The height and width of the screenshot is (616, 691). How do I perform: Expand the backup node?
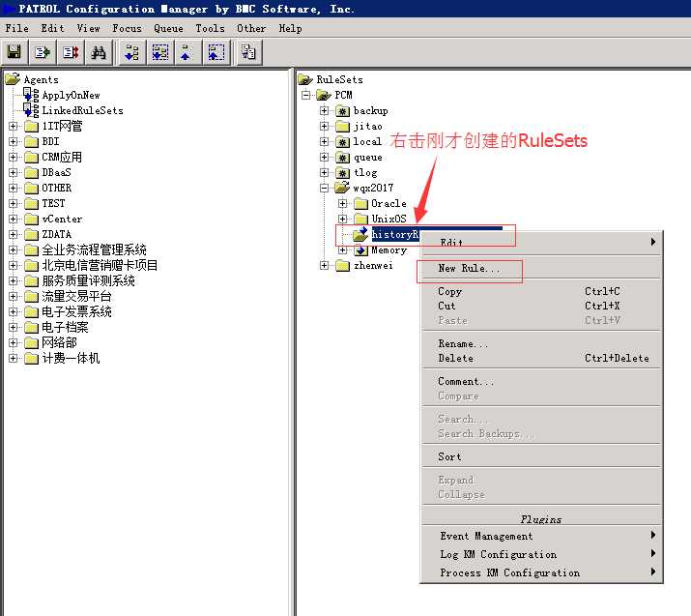pos(324,110)
